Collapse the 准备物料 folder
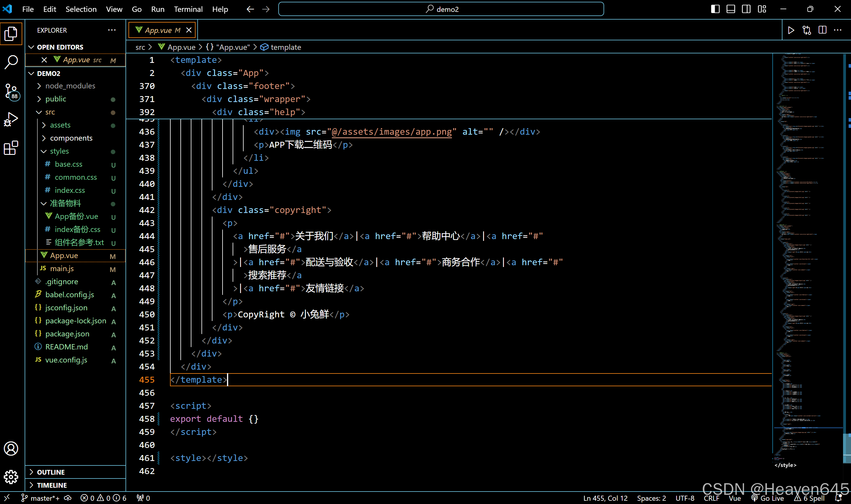Viewport: 851px width, 504px height. click(x=75, y=203)
